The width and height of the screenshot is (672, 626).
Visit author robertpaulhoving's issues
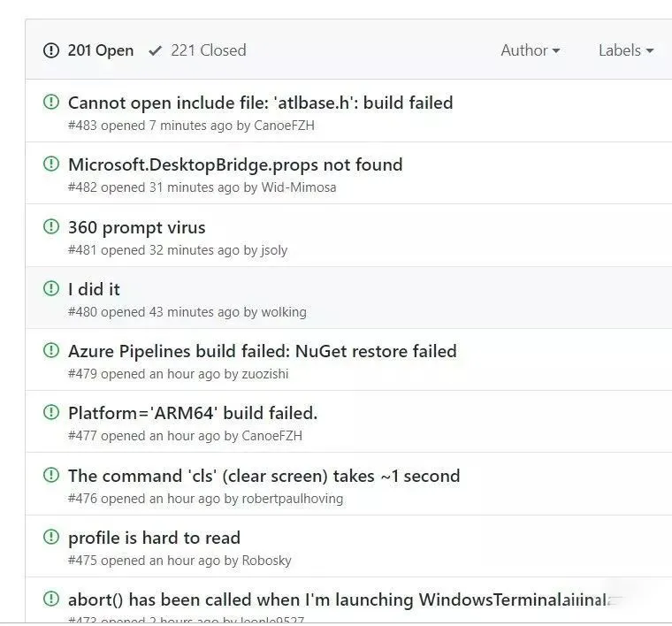[x=293, y=499]
